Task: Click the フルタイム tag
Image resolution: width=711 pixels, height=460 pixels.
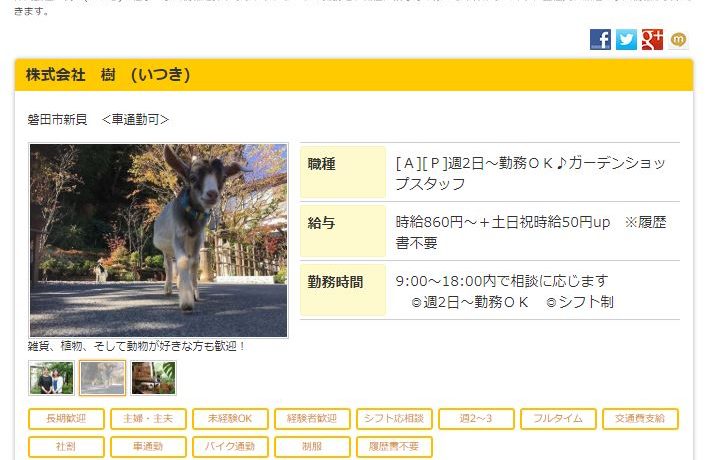Action: 558,418
